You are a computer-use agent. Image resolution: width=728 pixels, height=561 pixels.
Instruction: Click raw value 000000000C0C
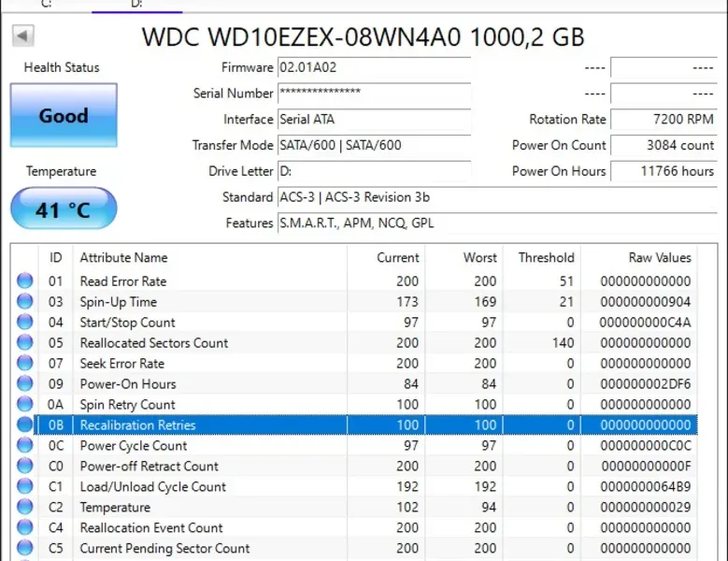pyautogui.click(x=646, y=446)
